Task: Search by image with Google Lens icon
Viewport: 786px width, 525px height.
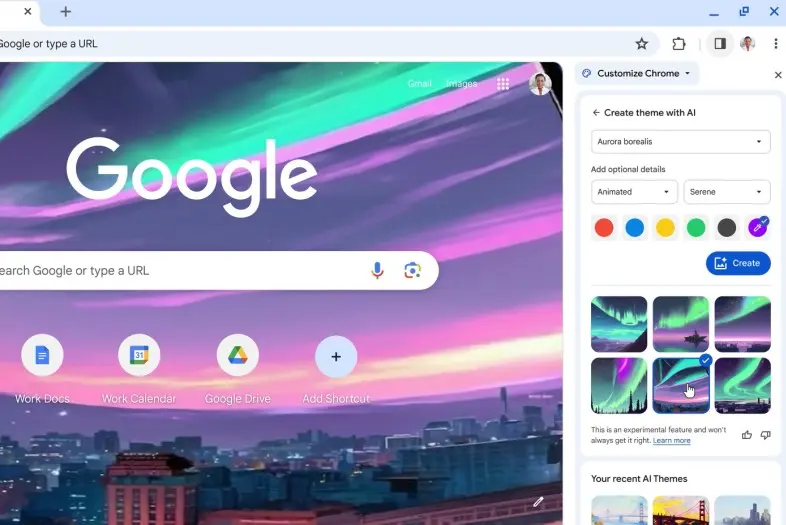Action: (x=412, y=270)
